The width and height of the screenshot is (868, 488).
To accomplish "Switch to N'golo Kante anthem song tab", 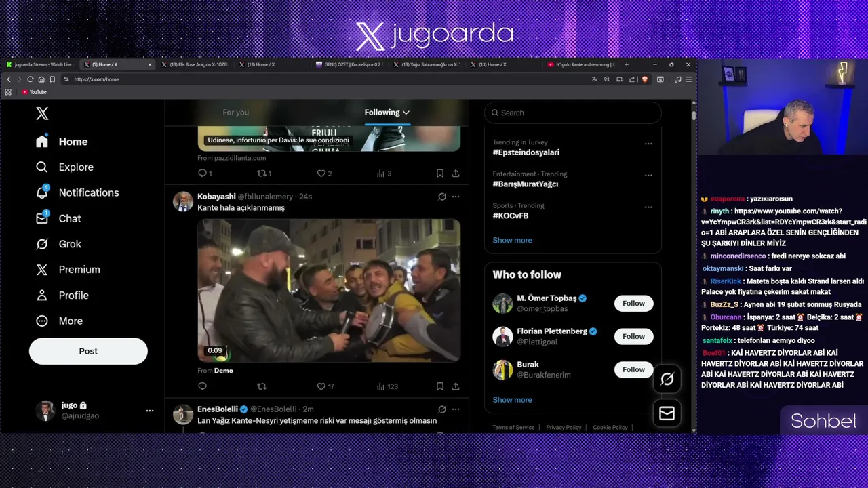I will 580,64.
